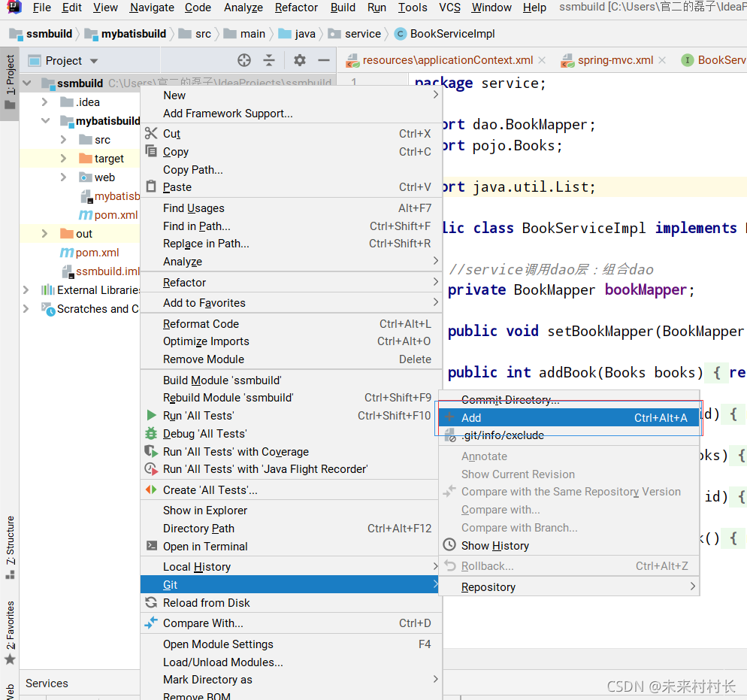Click the Copy icon in context menu
This screenshot has height=700, width=747.
click(151, 151)
